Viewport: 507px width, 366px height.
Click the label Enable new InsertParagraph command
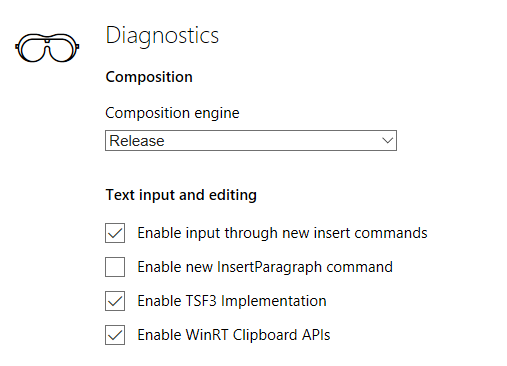click(x=265, y=267)
